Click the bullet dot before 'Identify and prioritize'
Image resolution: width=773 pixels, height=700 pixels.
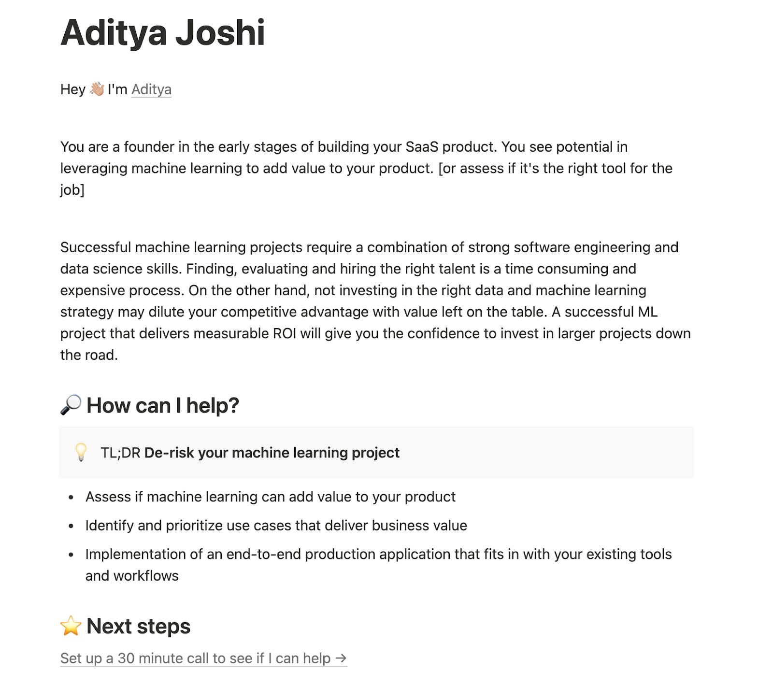[71, 526]
